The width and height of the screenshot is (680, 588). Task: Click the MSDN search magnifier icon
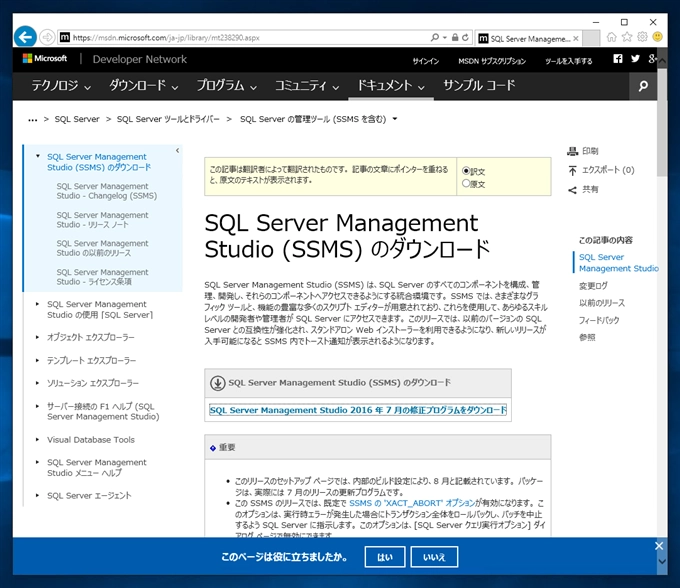644,86
